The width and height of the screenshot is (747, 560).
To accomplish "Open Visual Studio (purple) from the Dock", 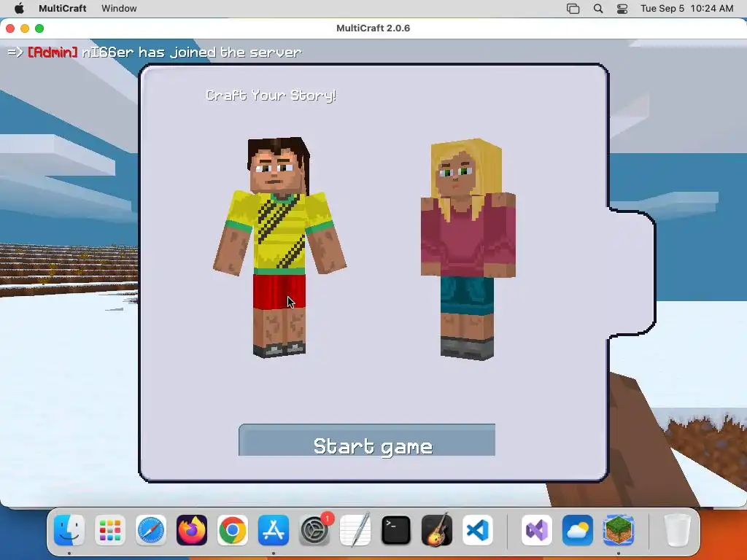I will click(537, 530).
